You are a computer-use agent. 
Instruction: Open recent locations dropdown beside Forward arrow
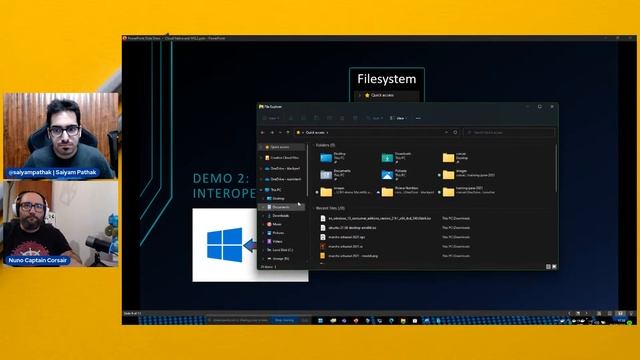pos(280,133)
